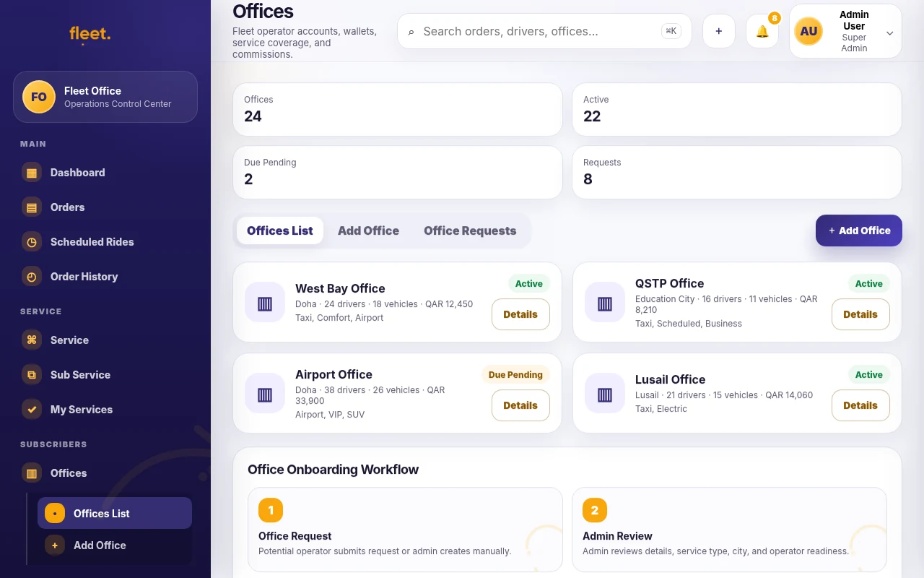
Task: Open Order History menu item
Action: click(105, 277)
